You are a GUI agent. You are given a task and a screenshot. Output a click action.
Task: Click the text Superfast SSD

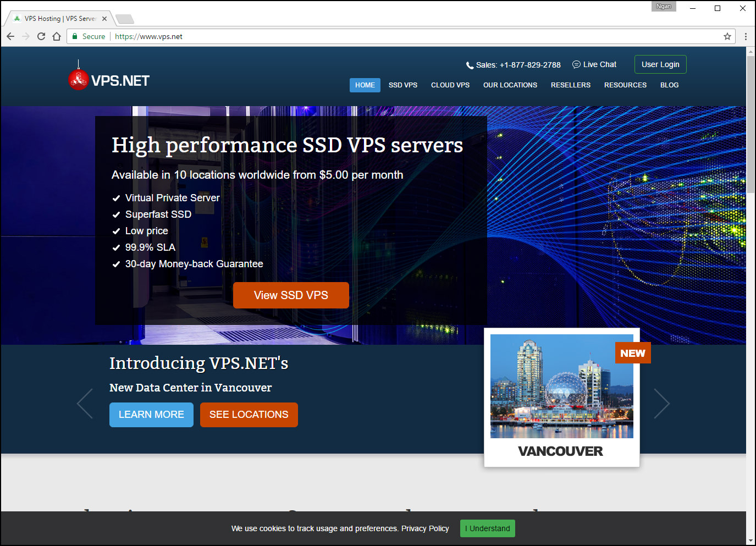point(158,214)
